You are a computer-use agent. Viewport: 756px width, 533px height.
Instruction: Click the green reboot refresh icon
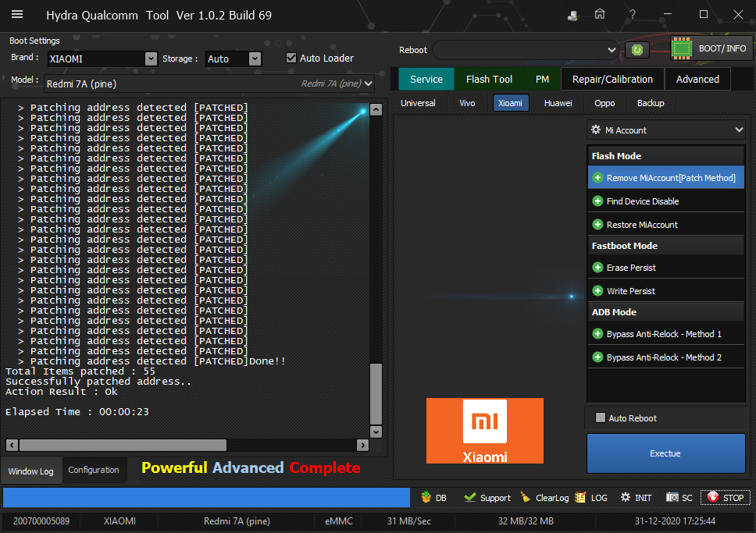[637, 50]
